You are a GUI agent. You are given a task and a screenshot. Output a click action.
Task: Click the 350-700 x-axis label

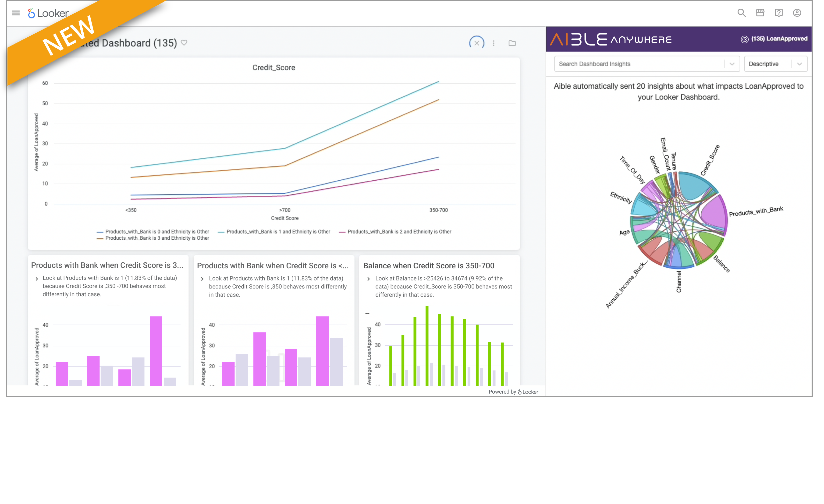click(438, 210)
